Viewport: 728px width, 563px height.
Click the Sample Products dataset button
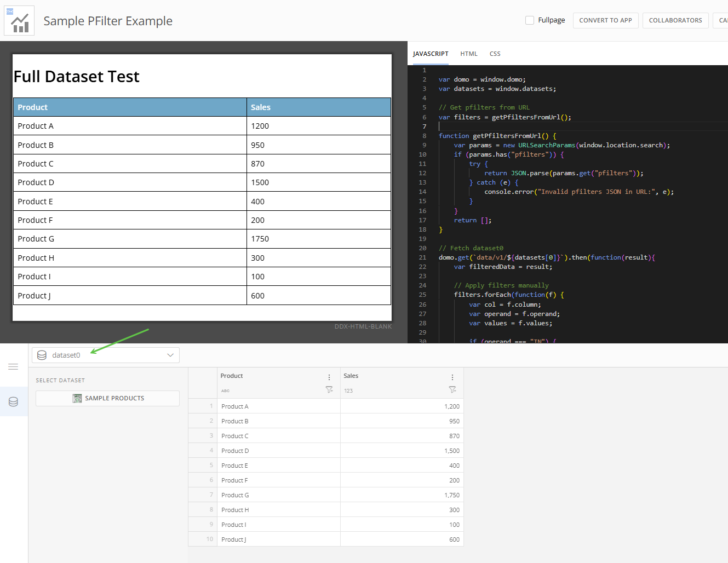[x=107, y=398]
